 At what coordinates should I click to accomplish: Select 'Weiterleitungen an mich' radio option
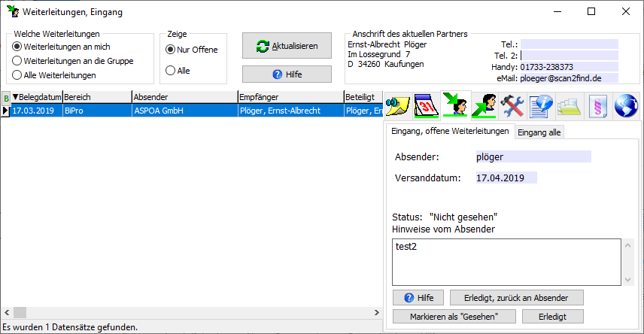click(62, 47)
